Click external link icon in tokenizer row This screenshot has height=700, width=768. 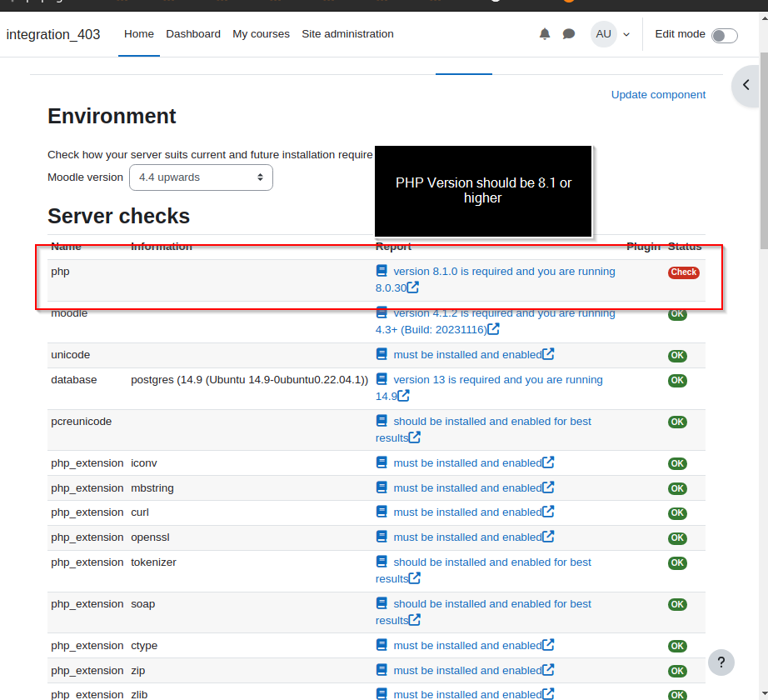tap(414, 578)
